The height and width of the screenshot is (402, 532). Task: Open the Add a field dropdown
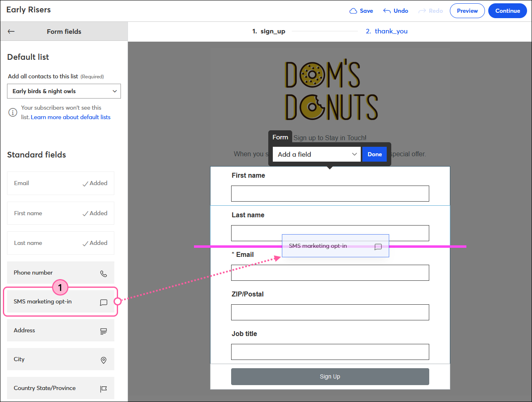316,154
